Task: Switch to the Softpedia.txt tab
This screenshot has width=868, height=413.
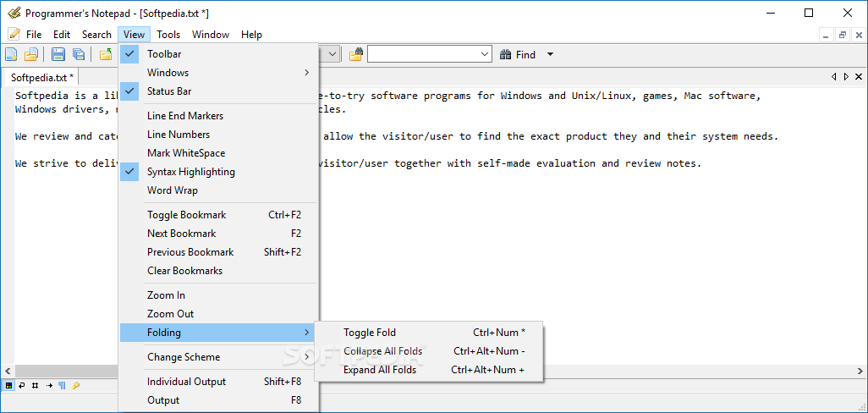Action: 41,78
